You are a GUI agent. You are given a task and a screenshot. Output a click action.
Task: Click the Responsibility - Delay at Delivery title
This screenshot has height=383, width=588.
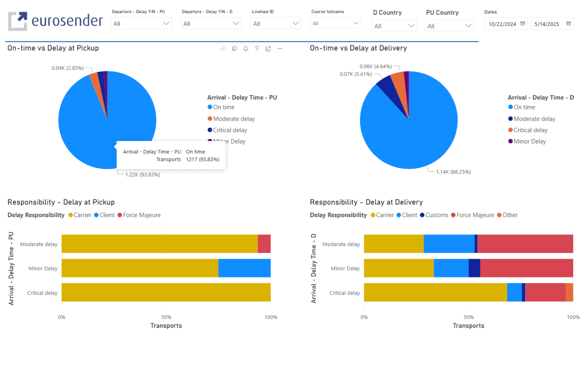point(366,202)
